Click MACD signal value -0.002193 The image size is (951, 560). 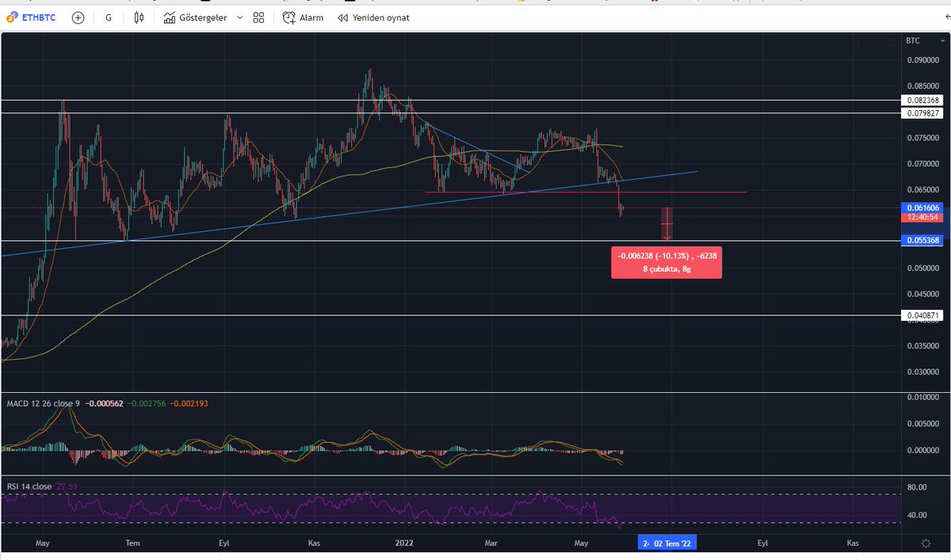click(191, 404)
